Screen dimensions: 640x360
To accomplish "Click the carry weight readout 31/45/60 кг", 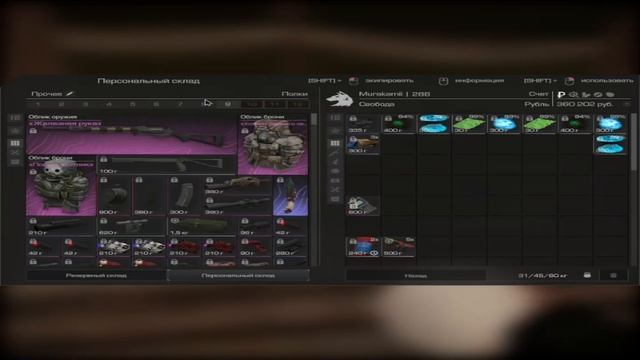I will (542, 276).
